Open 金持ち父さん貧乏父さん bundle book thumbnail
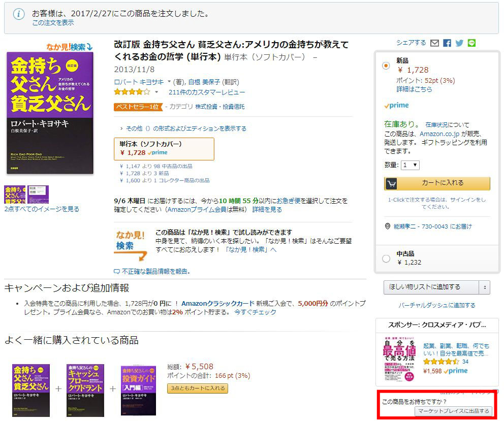The image size is (504, 421). coord(31,390)
